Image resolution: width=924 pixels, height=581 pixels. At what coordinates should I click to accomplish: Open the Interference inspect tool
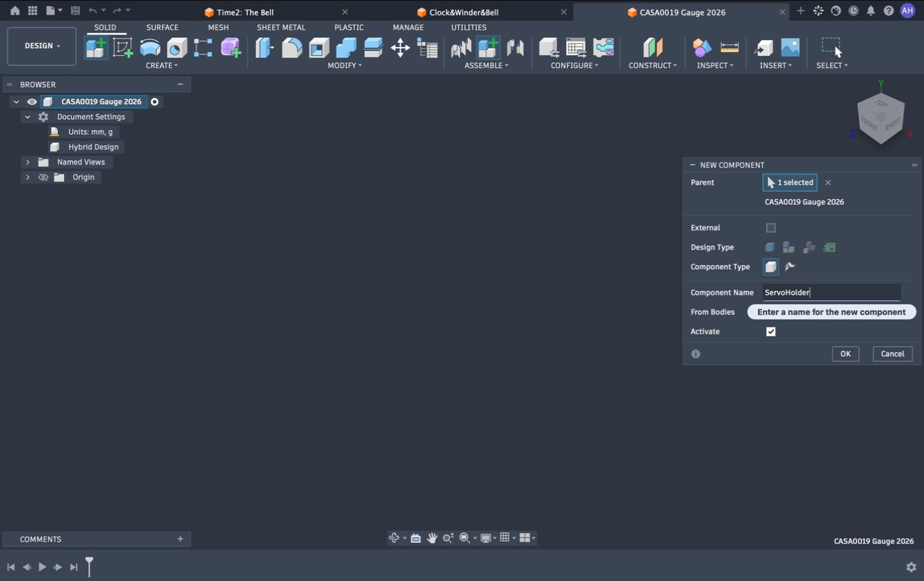(x=702, y=47)
